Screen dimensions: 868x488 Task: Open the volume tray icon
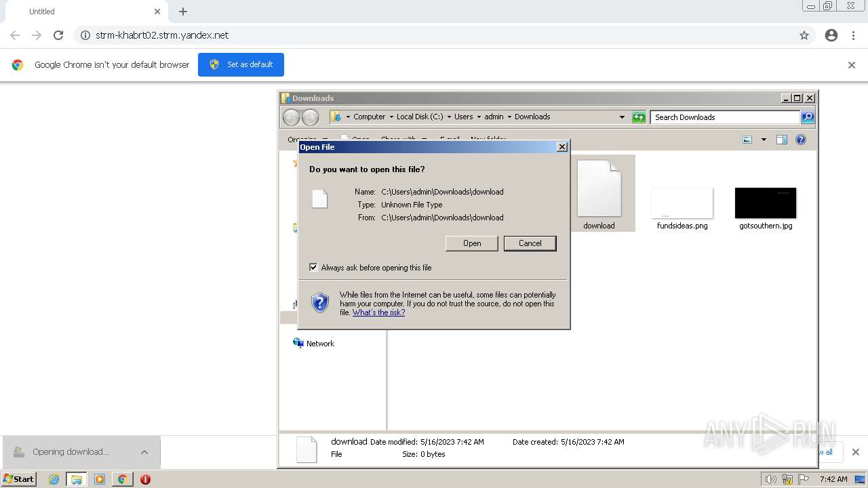[x=771, y=479]
